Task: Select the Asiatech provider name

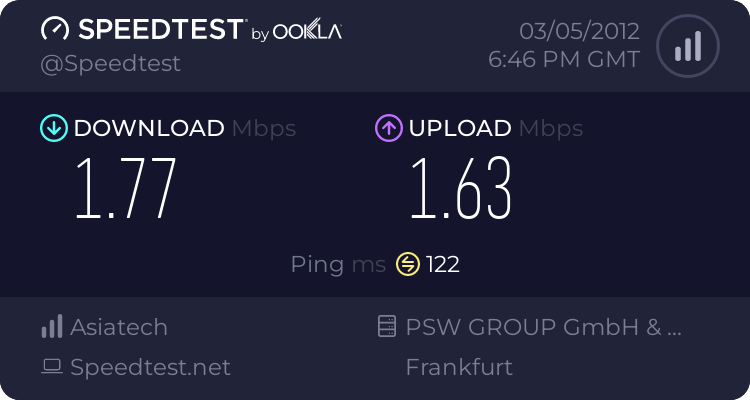Action: pyautogui.click(x=119, y=327)
